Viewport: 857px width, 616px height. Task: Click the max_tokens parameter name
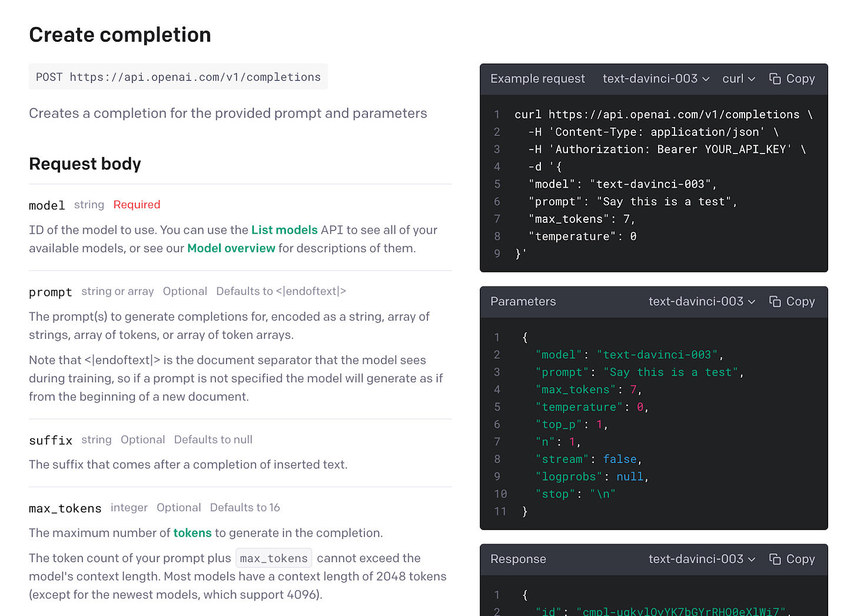click(x=65, y=508)
